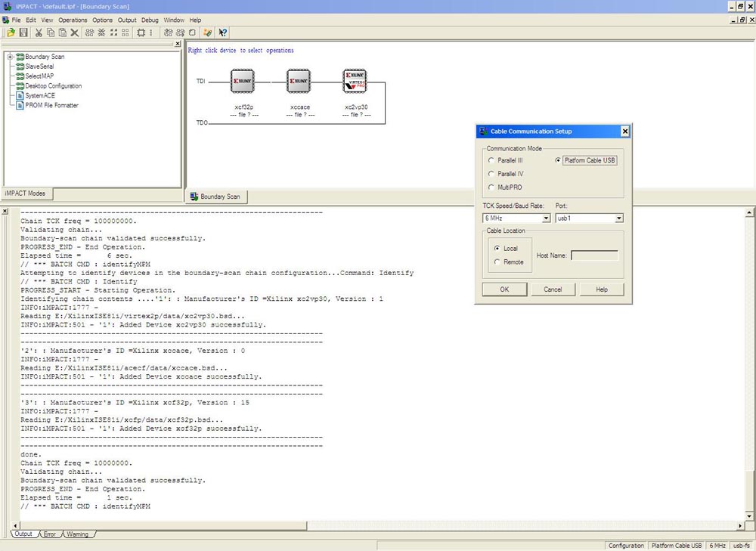Select the xcf32p device chip in chain
This screenshot has height=551, width=756.
[x=243, y=81]
